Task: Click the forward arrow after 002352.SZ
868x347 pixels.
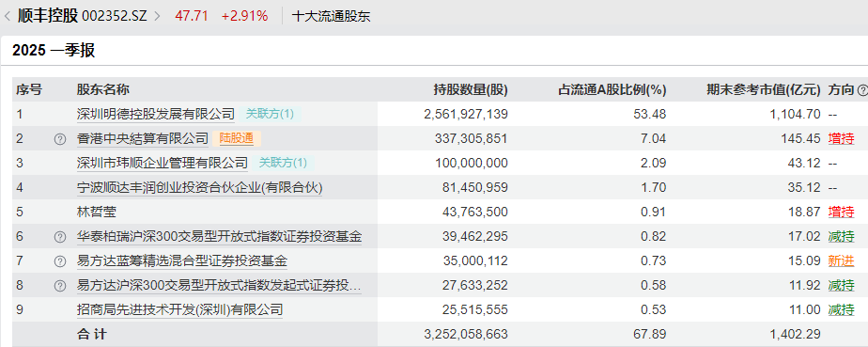Action: pyautogui.click(x=157, y=16)
